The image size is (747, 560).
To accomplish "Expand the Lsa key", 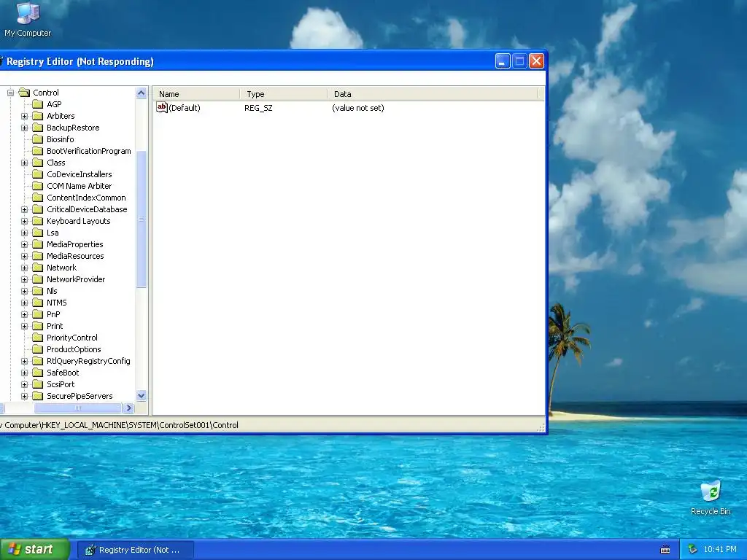I will pyautogui.click(x=24, y=233).
